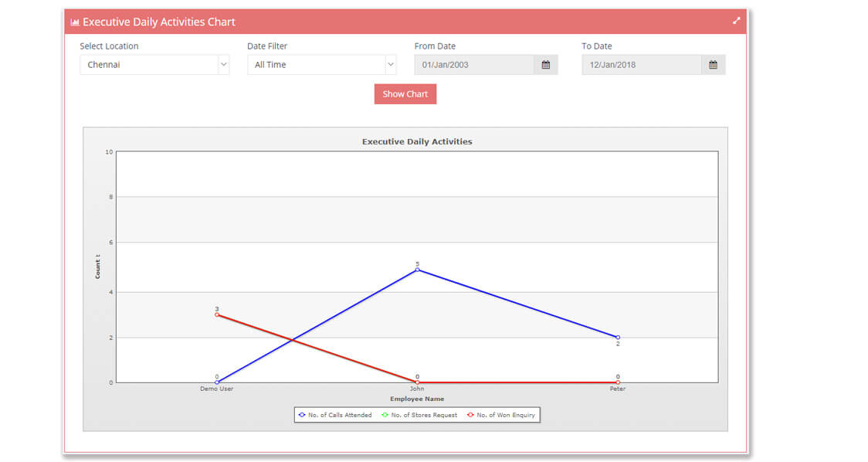The width and height of the screenshot is (868, 462).
Task: Click the red data point above Demo User
Action: (x=217, y=315)
